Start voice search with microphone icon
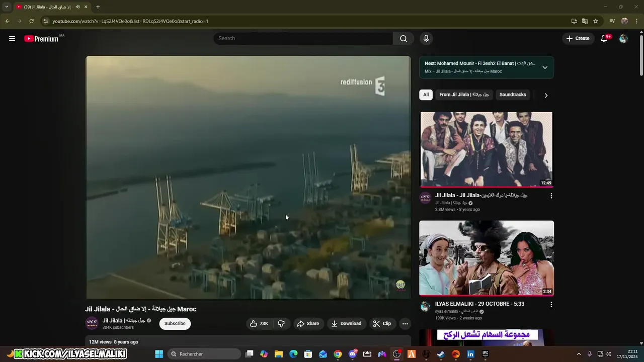The width and height of the screenshot is (644, 362). pyautogui.click(x=426, y=39)
